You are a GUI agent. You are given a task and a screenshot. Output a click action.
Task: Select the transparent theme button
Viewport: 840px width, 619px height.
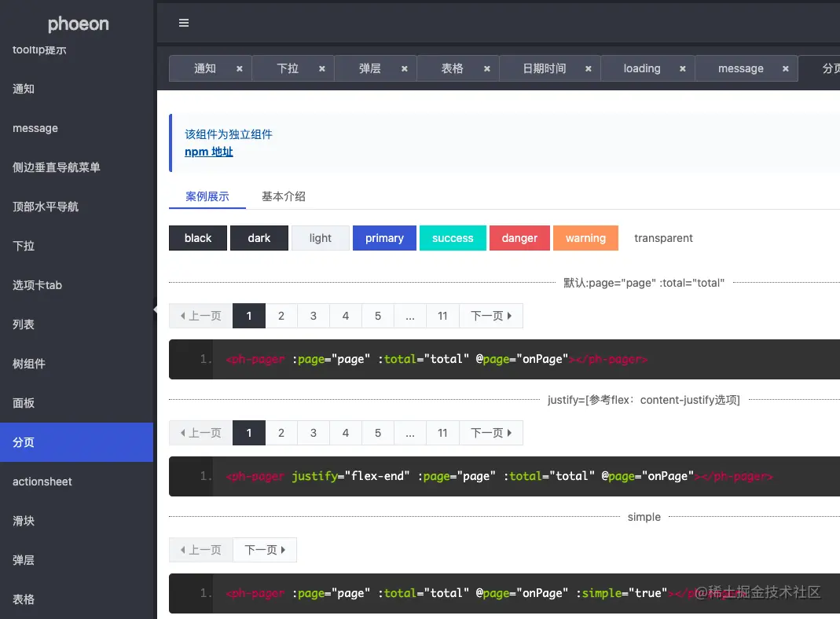[663, 238]
